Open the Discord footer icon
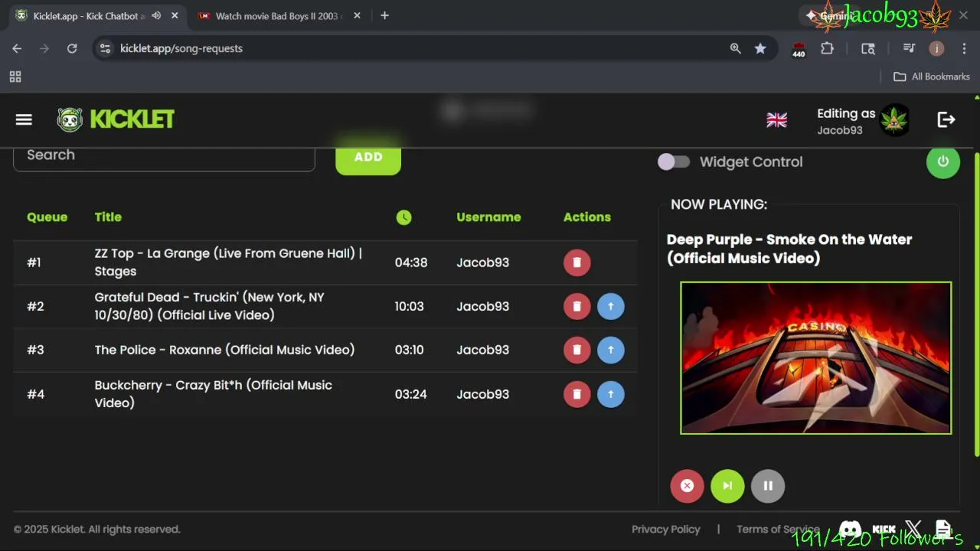The image size is (980, 551). click(850, 529)
